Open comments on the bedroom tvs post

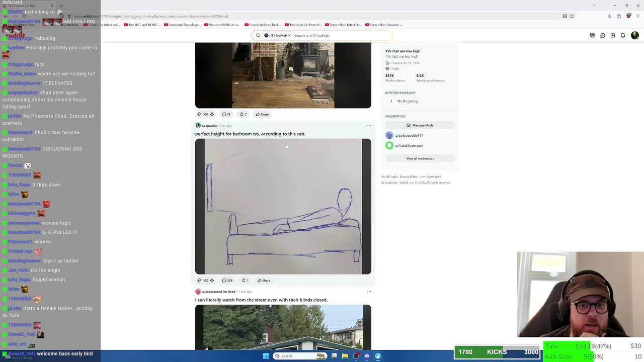(x=227, y=281)
